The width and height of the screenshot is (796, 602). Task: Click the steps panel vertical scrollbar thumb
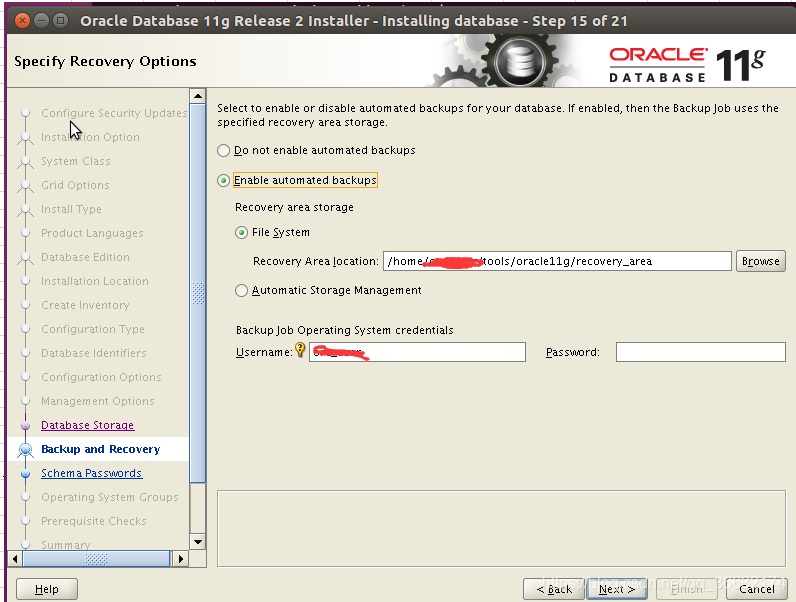tap(197, 293)
